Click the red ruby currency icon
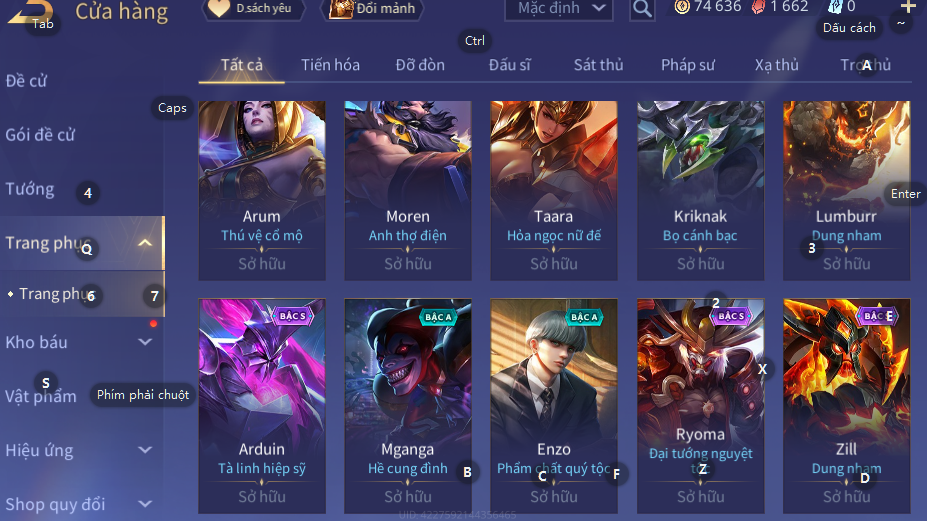The height and width of the screenshot is (521, 927). pyautogui.click(x=759, y=7)
